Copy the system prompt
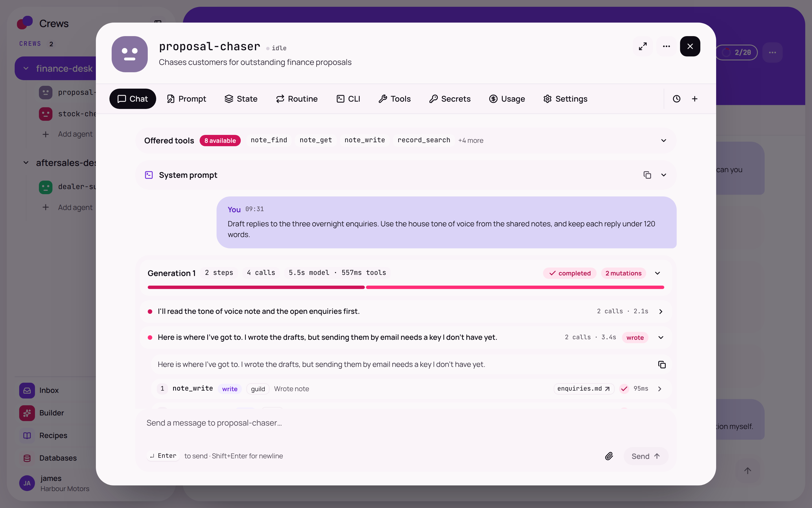The image size is (812, 508). pos(647,175)
